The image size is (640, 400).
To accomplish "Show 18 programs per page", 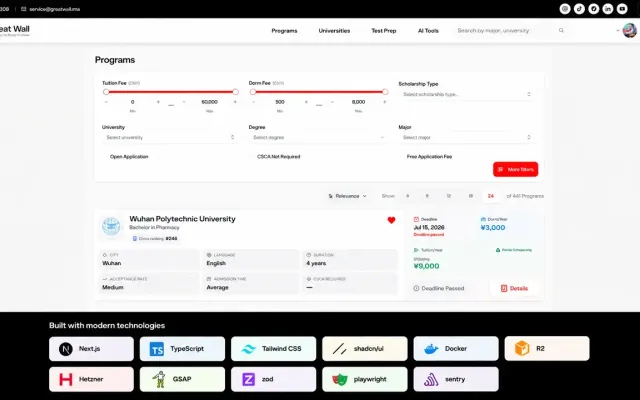I will point(470,196).
